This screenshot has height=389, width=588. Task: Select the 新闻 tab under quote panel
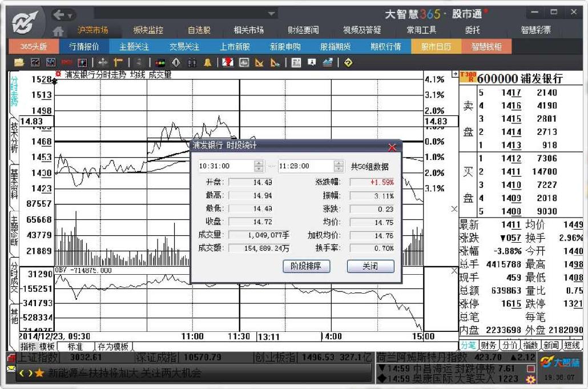click(x=551, y=346)
